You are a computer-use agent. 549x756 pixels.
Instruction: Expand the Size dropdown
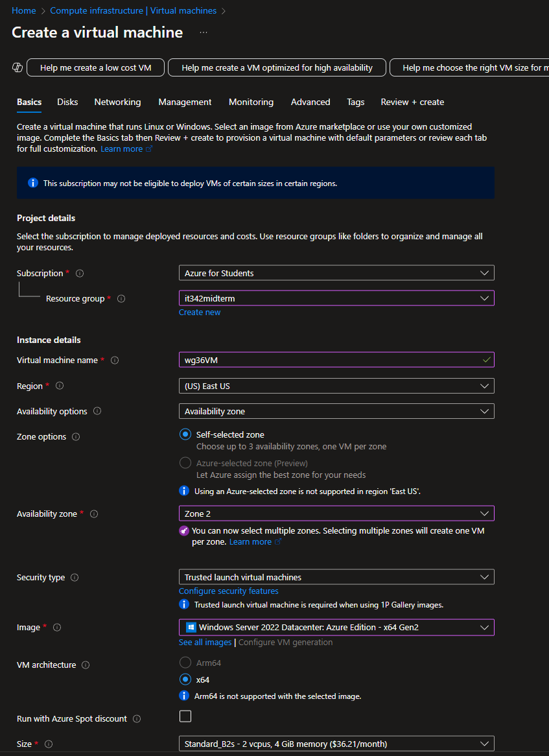[336, 744]
